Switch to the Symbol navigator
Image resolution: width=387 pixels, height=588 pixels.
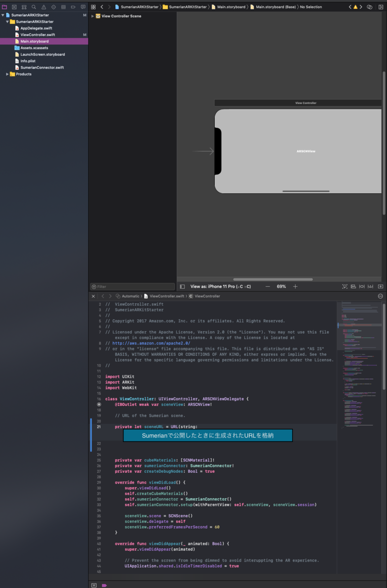[x=24, y=7]
